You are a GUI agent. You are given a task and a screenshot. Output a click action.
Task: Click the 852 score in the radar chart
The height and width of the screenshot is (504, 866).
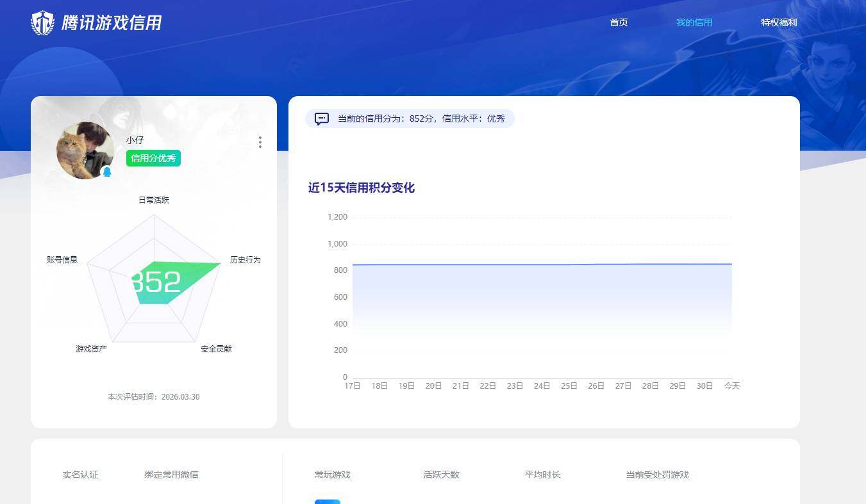point(156,282)
